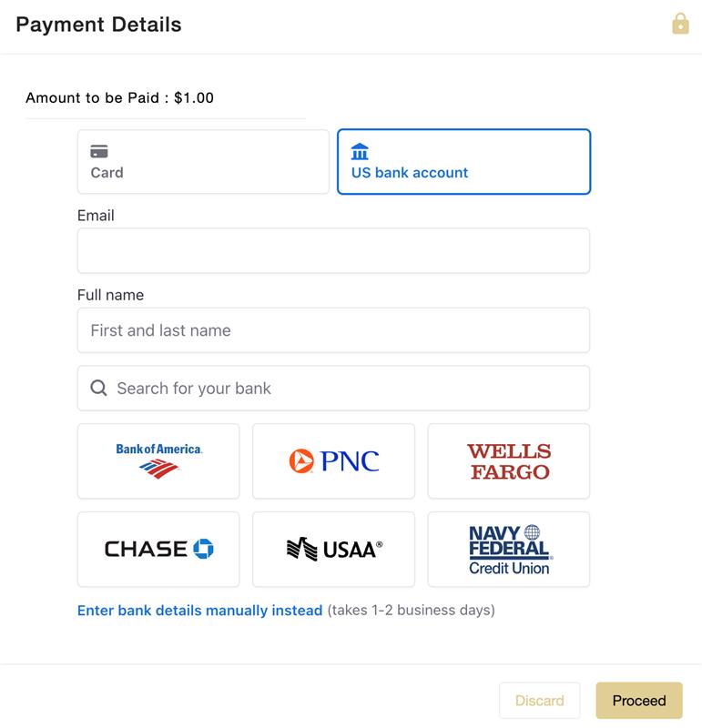Screen dimensions: 702x728
Task: Select the USAA bank tile
Action: 333,550
